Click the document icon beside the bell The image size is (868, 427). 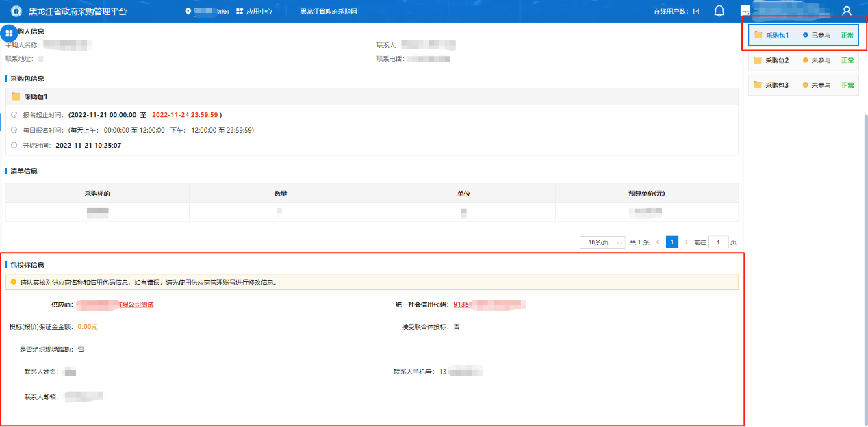(745, 11)
